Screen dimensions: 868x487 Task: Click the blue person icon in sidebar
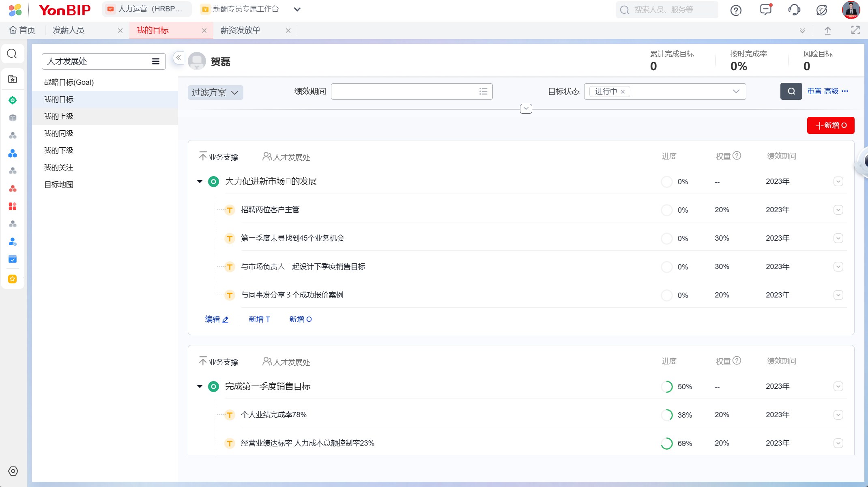(x=13, y=241)
